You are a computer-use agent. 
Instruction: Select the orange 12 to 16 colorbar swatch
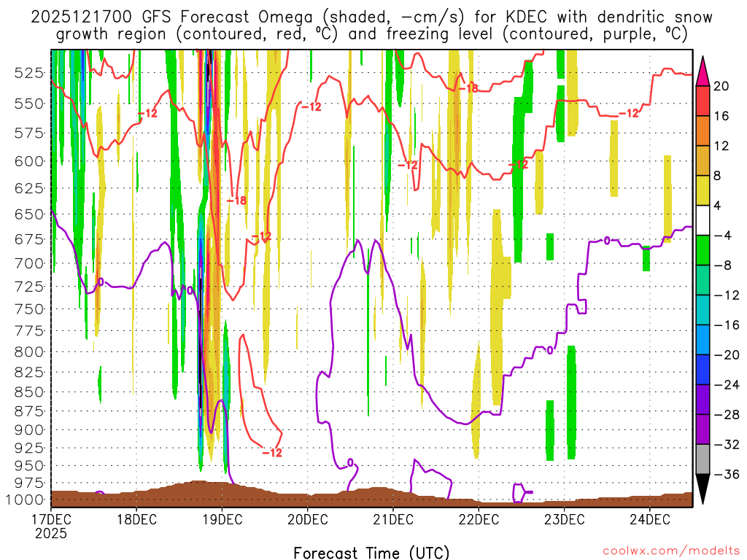tap(703, 131)
